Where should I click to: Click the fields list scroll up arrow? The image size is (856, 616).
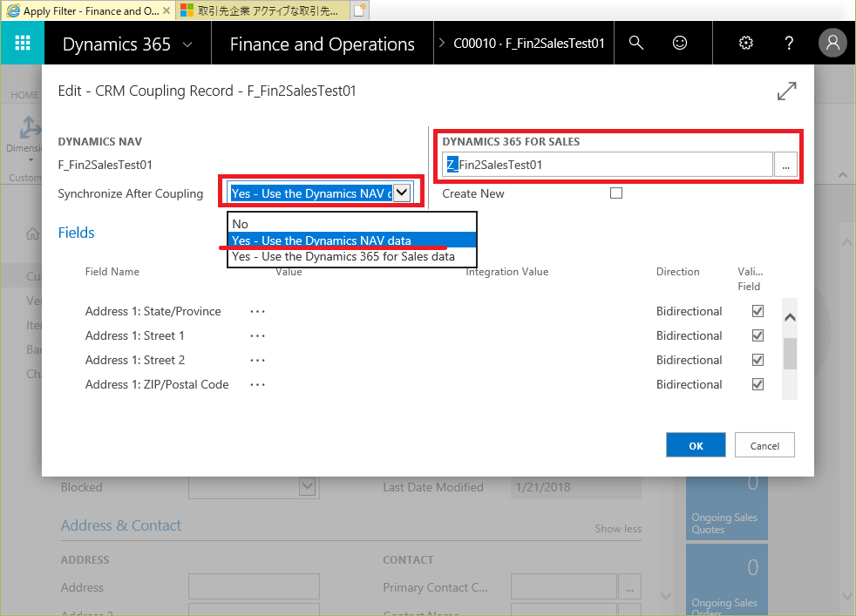[790, 317]
